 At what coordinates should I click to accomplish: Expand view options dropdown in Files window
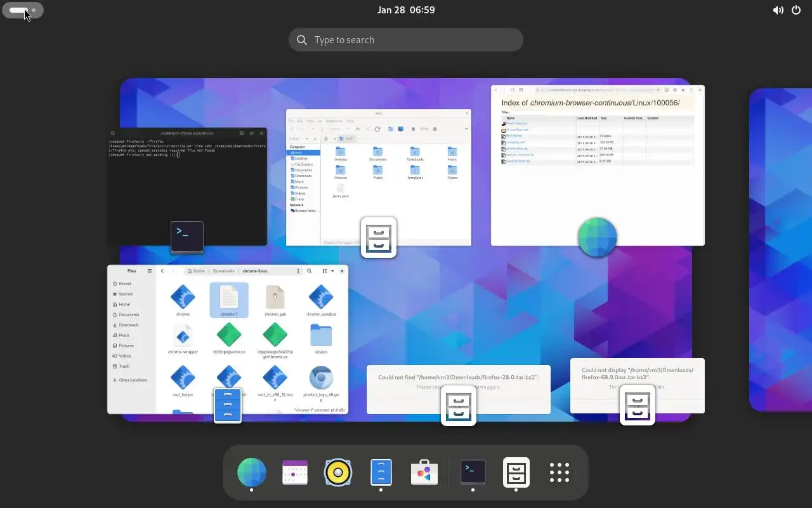coord(333,271)
